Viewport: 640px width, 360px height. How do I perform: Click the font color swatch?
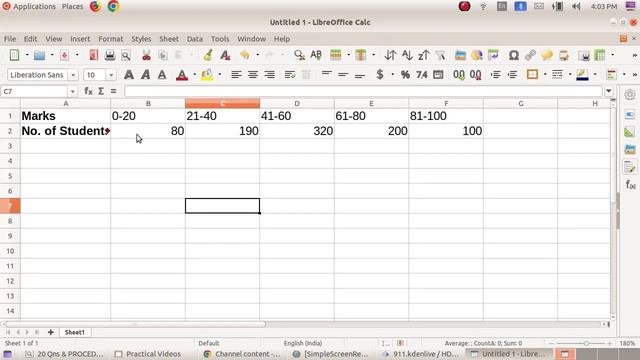click(x=182, y=75)
